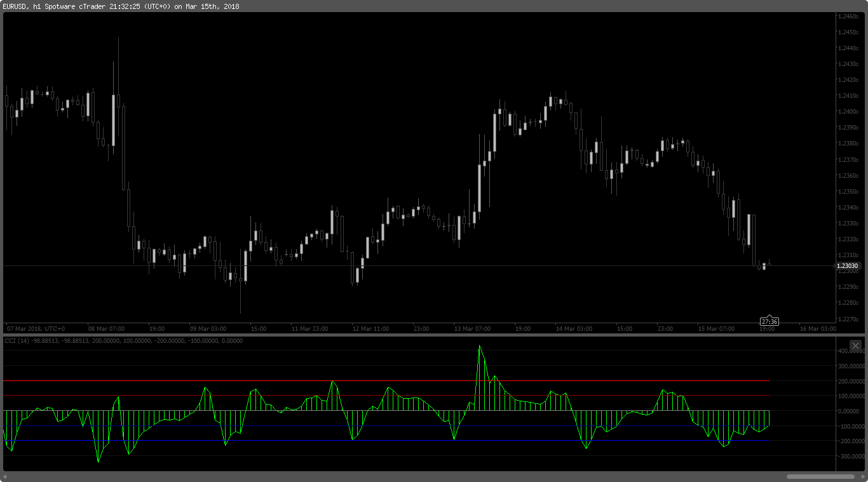Click the 1.2420 price axis label
This screenshot has height=482, width=868.
point(848,80)
